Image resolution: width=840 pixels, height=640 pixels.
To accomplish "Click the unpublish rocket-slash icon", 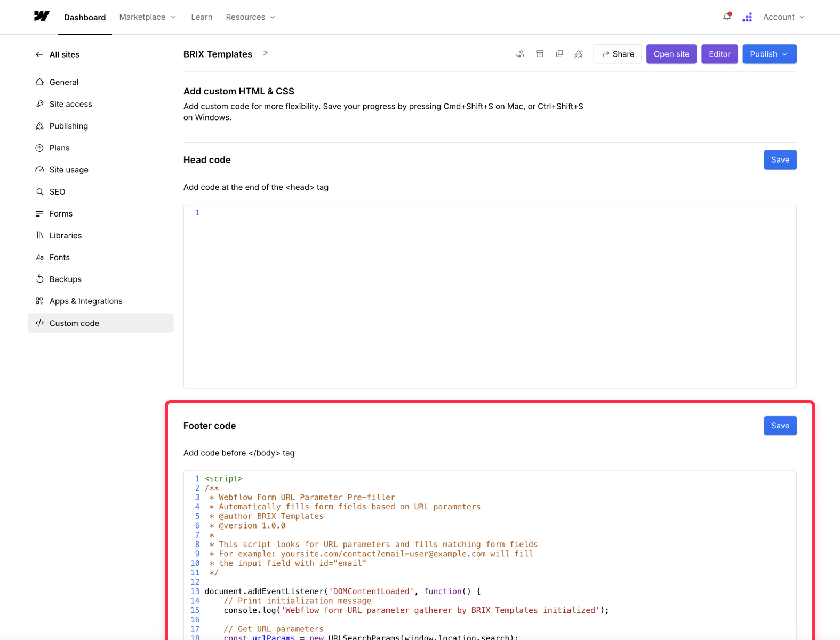I will (x=579, y=54).
